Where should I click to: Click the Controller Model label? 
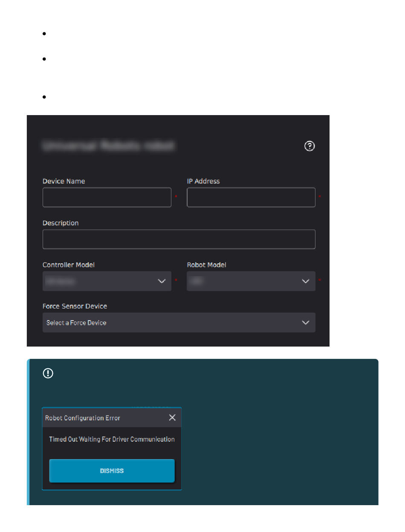[x=69, y=265]
